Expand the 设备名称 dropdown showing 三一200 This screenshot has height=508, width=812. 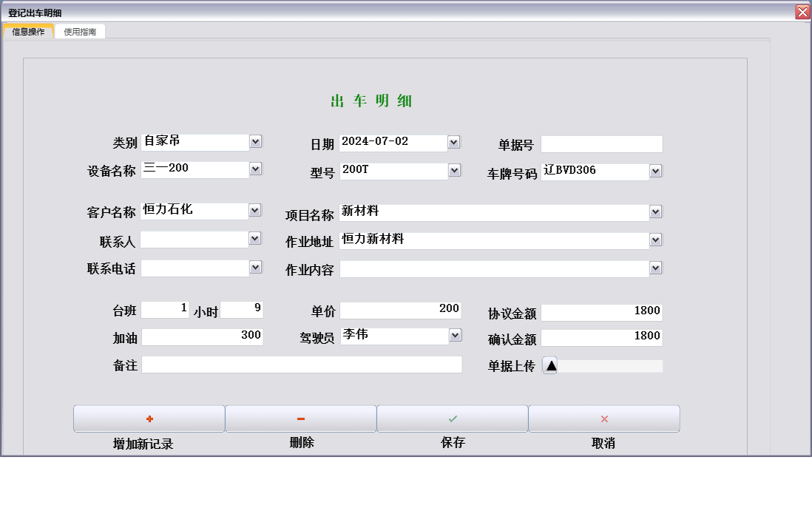click(255, 169)
